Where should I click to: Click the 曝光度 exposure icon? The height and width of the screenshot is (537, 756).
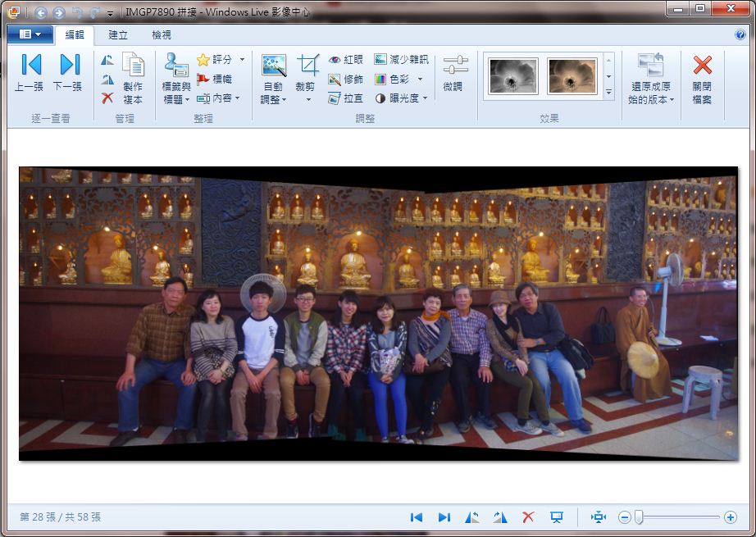(x=380, y=98)
